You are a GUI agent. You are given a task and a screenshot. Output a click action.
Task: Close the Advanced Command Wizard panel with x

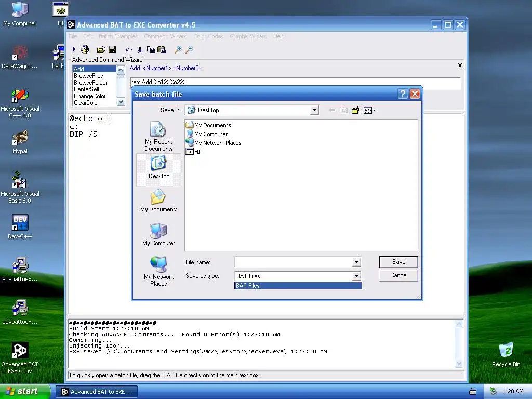point(460,65)
